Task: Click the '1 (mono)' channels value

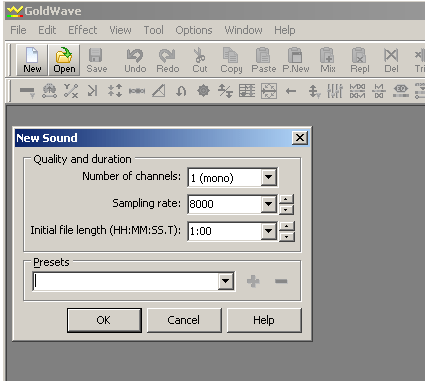Action: tap(212, 178)
